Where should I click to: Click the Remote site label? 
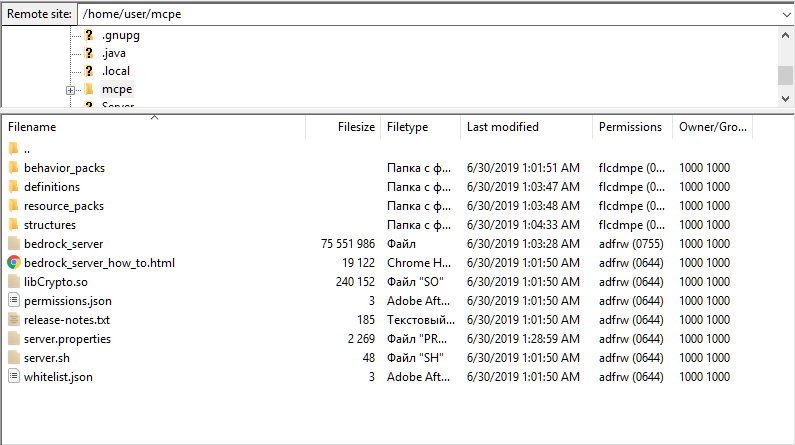39,14
